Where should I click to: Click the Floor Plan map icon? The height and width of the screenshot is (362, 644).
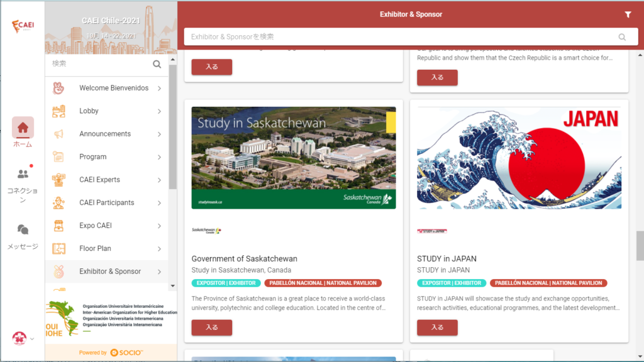[x=58, y=248]
